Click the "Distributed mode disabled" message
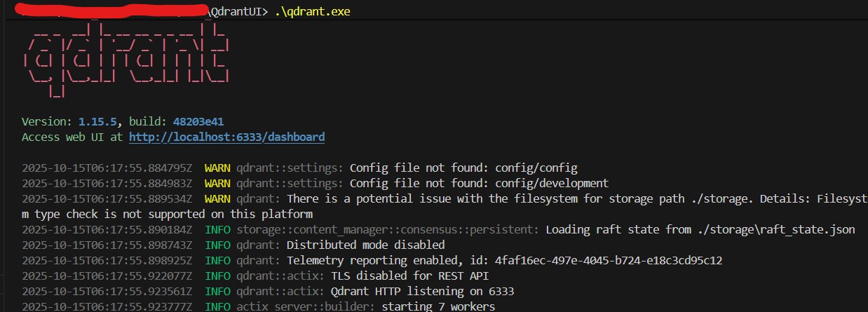 tap(365, 245)
